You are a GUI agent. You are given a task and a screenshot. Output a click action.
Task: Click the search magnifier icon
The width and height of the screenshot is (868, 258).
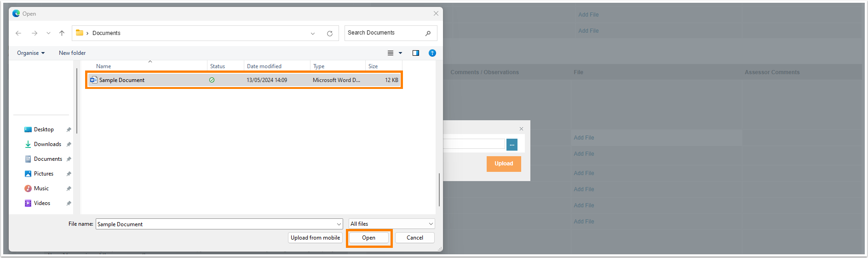tap(428, 33)
